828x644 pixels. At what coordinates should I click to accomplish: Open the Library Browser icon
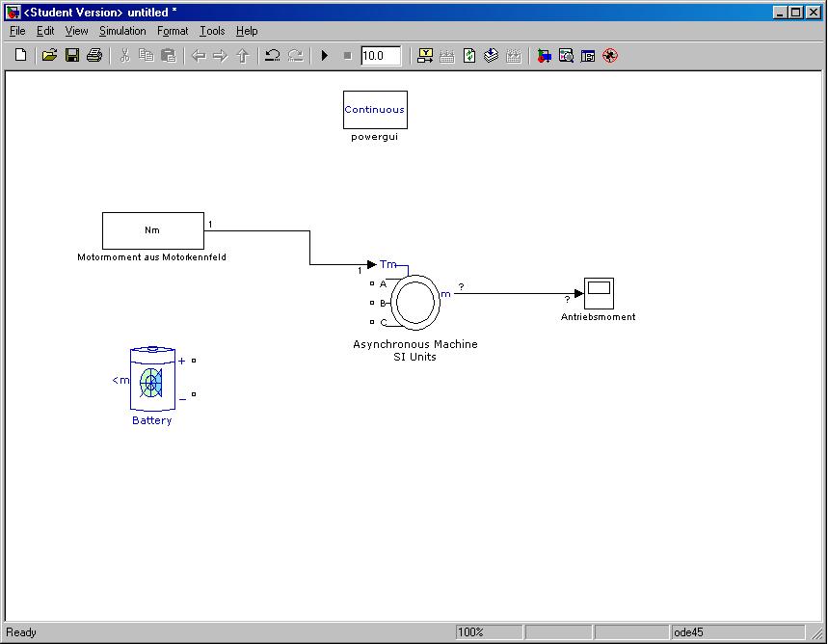click(545, 56)
